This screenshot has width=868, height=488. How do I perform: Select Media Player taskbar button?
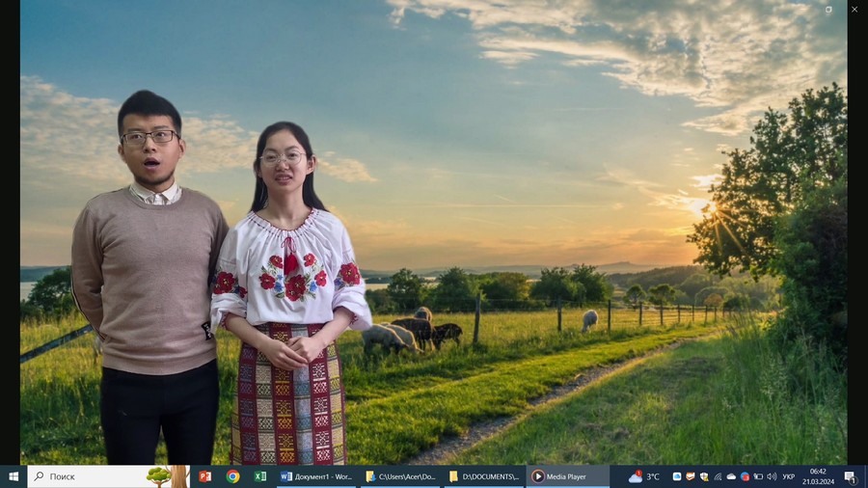(x=567, y=476)
